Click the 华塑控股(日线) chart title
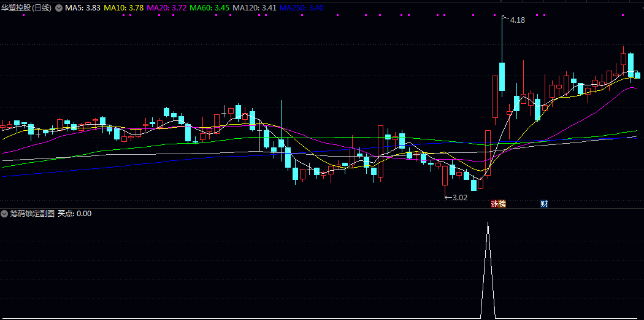This screenshot has width=644, height=320. click(28, 8)
